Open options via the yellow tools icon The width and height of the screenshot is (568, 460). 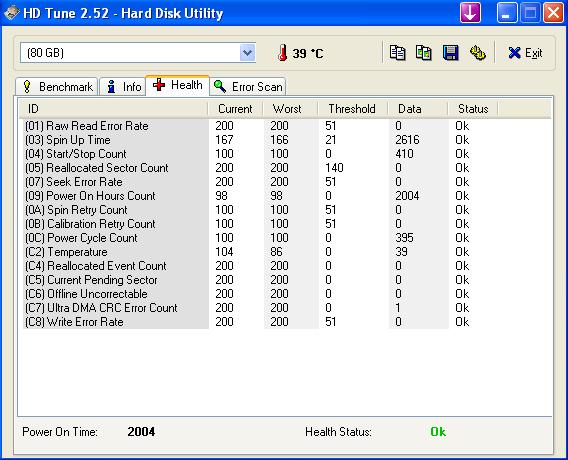(x=477, y=53)
